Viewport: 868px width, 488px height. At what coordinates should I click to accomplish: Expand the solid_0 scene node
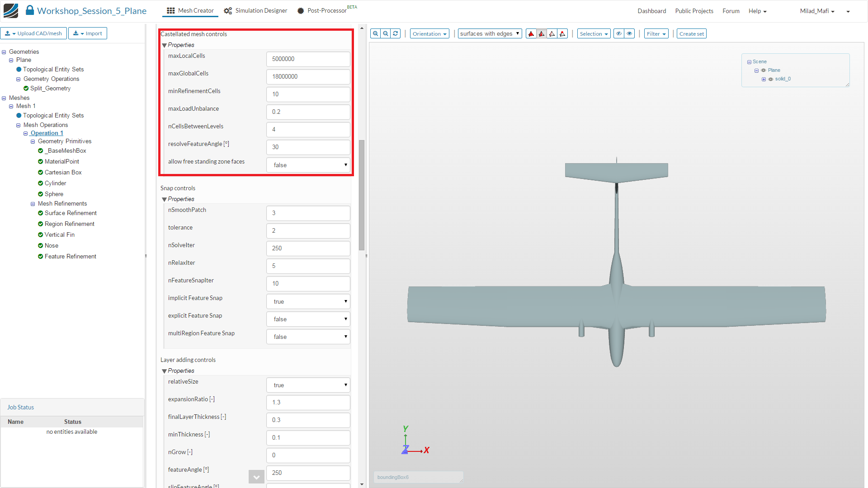coord(764,79)
